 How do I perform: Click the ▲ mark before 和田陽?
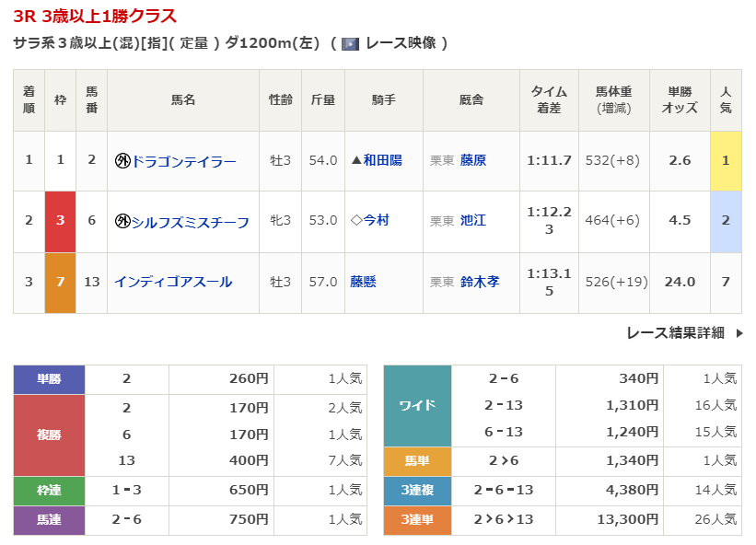pyautogui.click(x=357, y=161)
